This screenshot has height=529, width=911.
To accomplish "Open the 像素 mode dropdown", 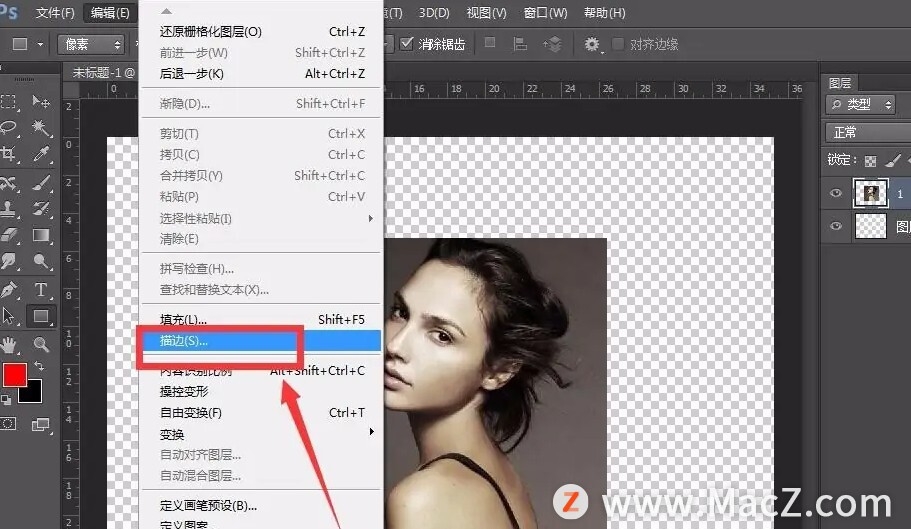I will tap(91, 44).
